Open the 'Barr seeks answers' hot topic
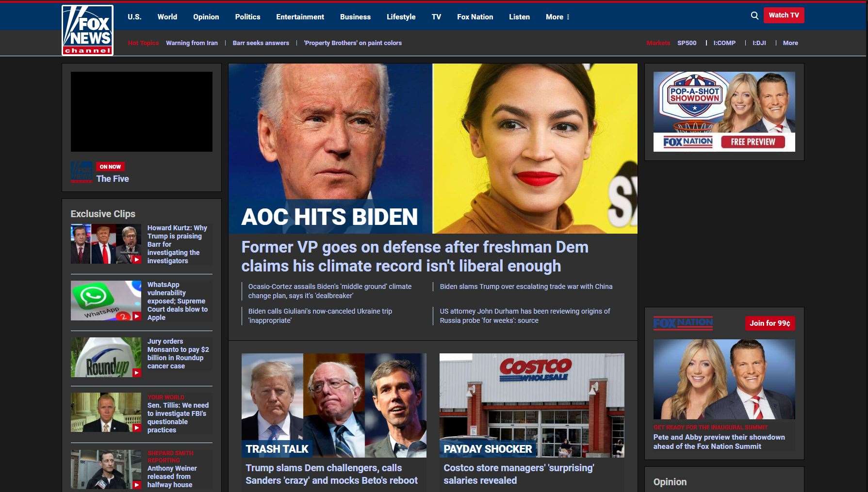 [x=261, y=43]
